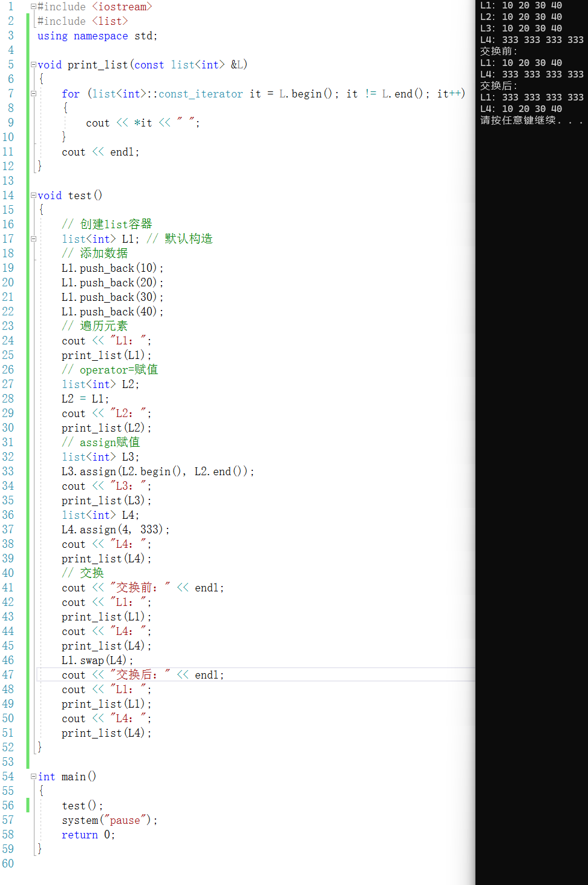Screen dimensions: 588x885
Task: Click 'L2 = L1;' assignment line
Action: pyautogui.click(x=85, y=399)
